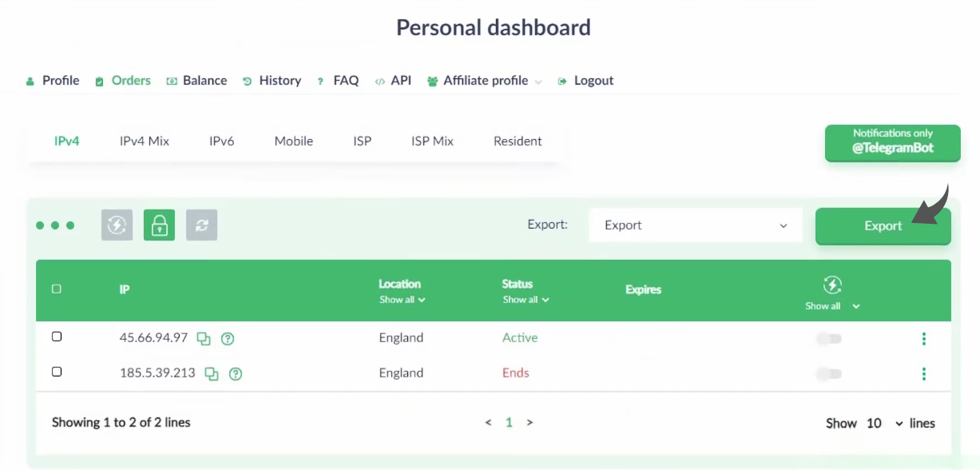
Task: Enable the toggle switch on the Active row
Action: [x=829, y=338]
